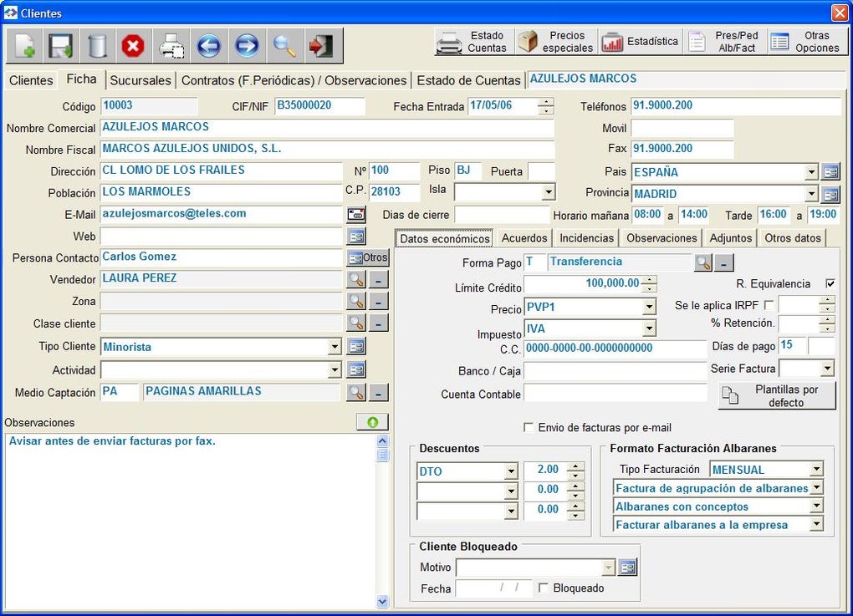This screenshot has width=853, height=616.
Task: Switch to the Clientes tab
Action: tap(31, 80)
